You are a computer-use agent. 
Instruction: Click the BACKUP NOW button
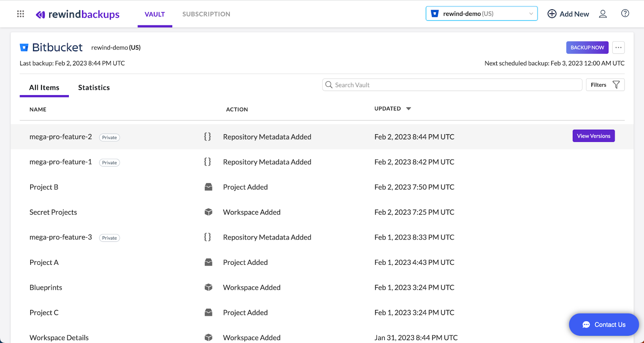(587, 48)
